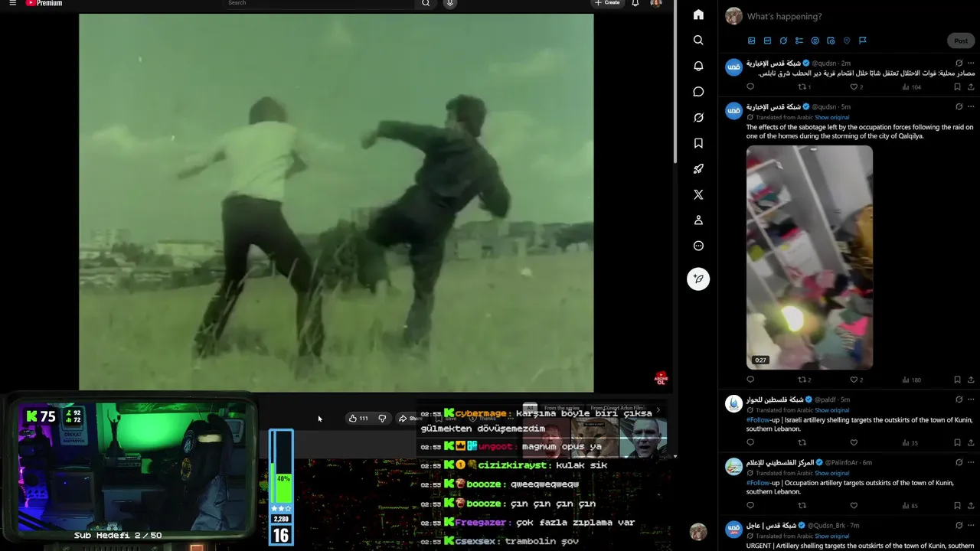The width and height of the screenshot is (980, 551).
Task: Open X Explore search in the sidebar
Action: [x=698, y=40]
